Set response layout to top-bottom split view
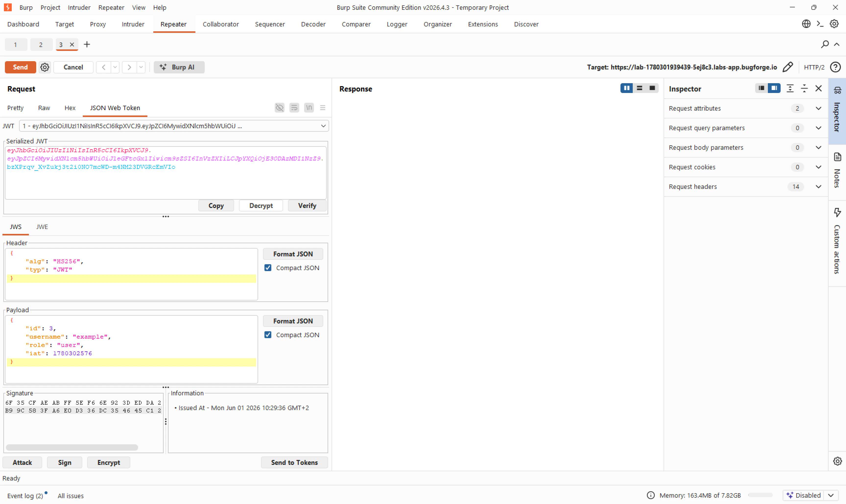846x504 pixels. [x=639, y=88]
